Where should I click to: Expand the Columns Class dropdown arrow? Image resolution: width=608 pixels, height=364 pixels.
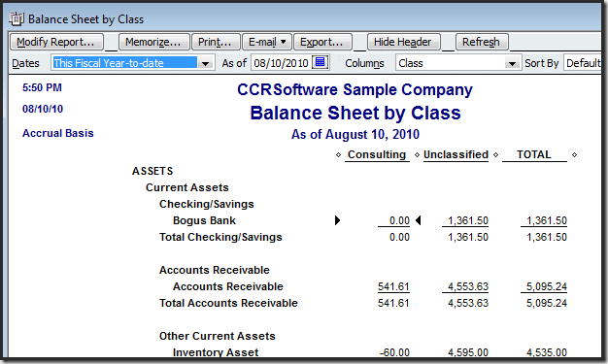pyautogui.click(x=512, y=63)
